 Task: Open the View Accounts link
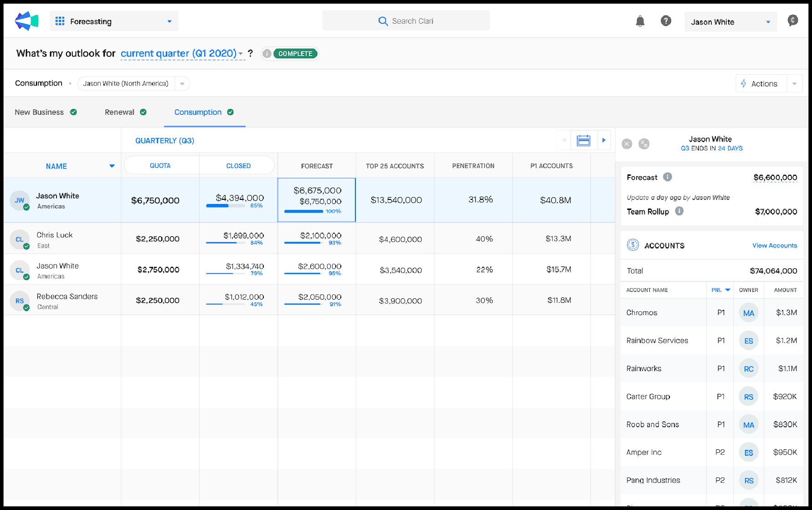pos(774,245)
